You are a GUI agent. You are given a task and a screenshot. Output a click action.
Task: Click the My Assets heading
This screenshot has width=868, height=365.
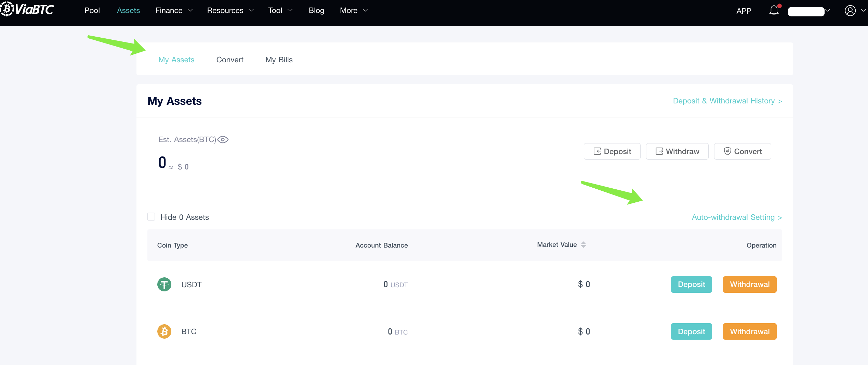tap(174, 101)
